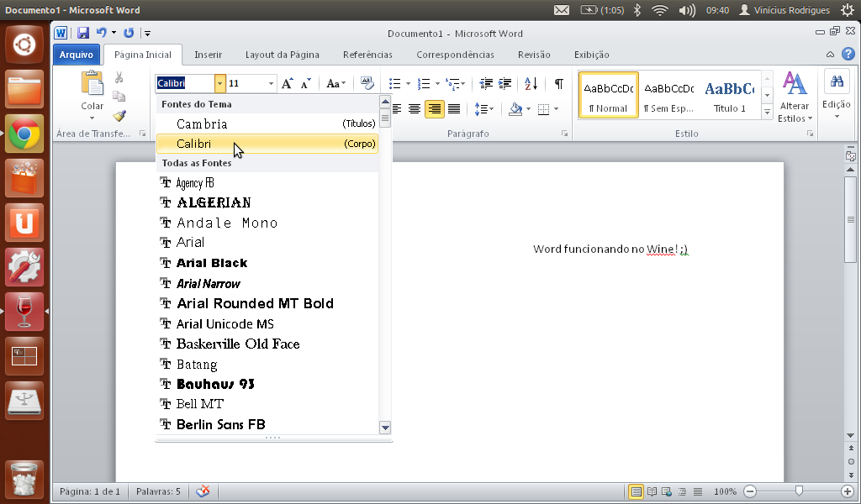Click down arrow of font list scrollbar
The width and height of the screenshot is (861, 504).
[x=385, y=428]
